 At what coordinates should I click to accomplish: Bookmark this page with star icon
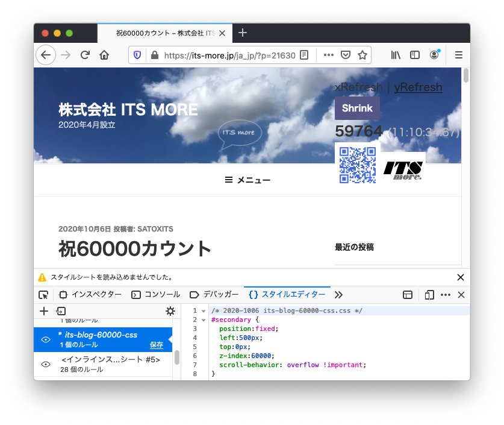[x=362, y=55]
